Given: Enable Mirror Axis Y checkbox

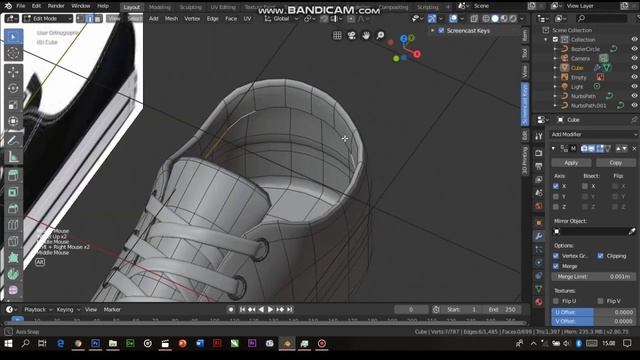Looking at the screenshot, I should pyautogui.click(x=556, y=197).
